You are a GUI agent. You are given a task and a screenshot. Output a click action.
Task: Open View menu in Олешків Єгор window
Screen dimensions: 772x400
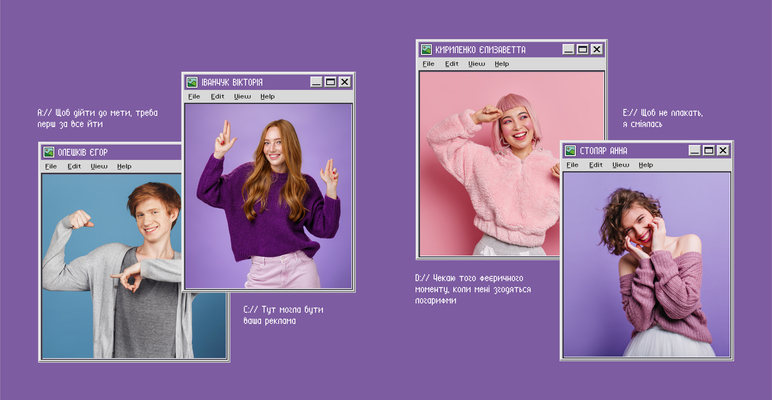tap(99, 166)
